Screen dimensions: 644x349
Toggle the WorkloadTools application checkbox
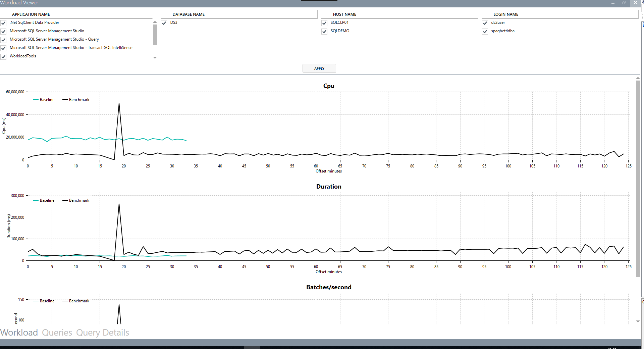[3, 56]
